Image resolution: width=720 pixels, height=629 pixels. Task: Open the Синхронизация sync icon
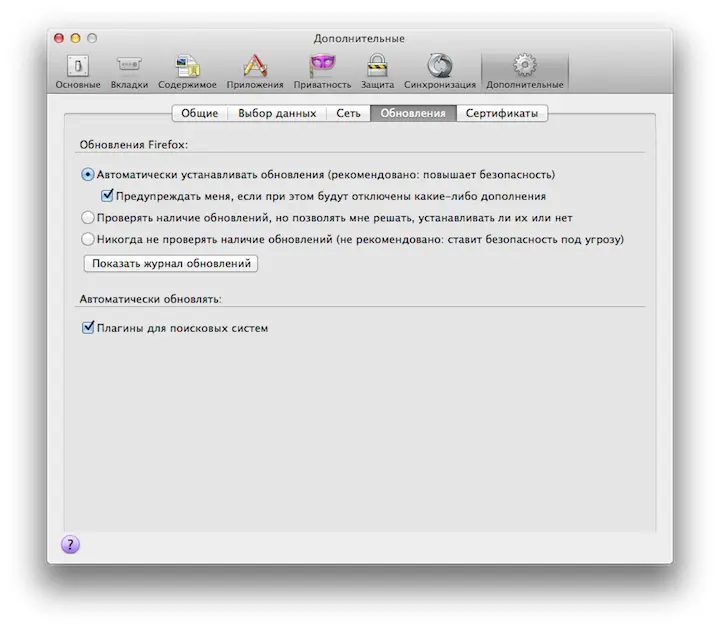(439, 67)
